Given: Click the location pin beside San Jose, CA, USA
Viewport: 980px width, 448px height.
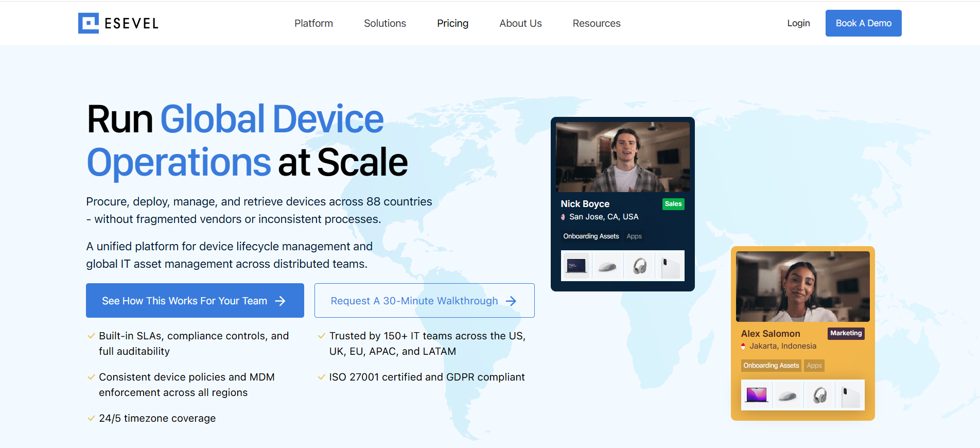Looking at the screenshot, I should [x=563, y=217].
